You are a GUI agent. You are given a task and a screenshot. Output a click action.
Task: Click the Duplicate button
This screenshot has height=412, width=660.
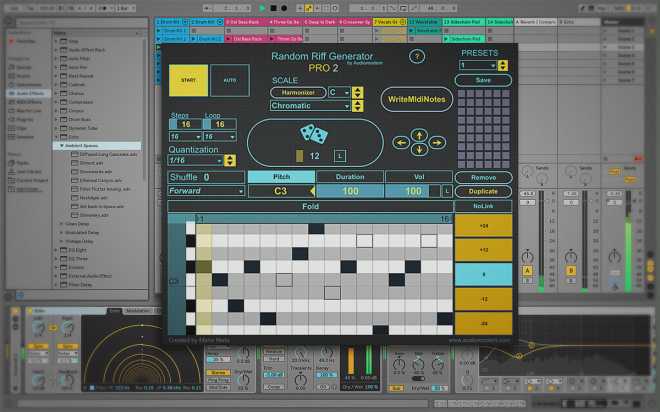[483, 191]
